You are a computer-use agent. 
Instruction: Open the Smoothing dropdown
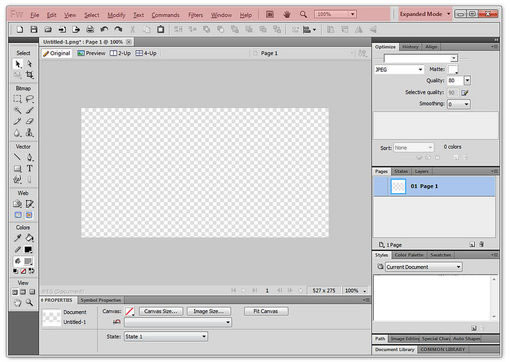point(459,104)
